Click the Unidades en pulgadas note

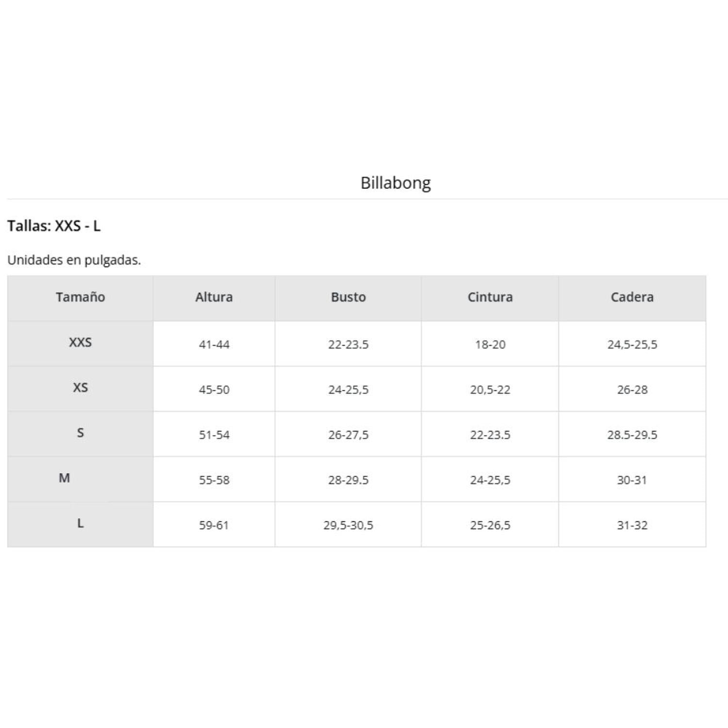pos(74,260)
